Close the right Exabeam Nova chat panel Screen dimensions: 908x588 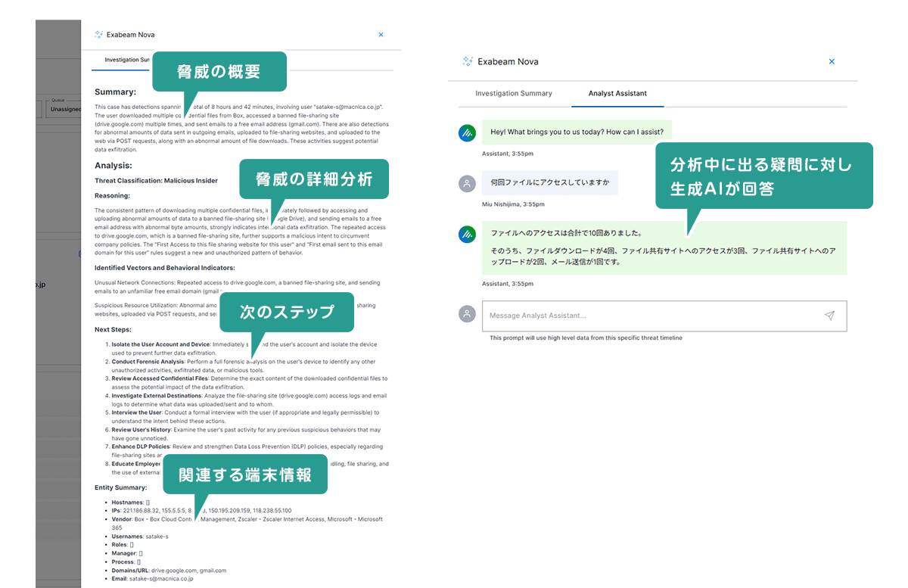point(832,61)
